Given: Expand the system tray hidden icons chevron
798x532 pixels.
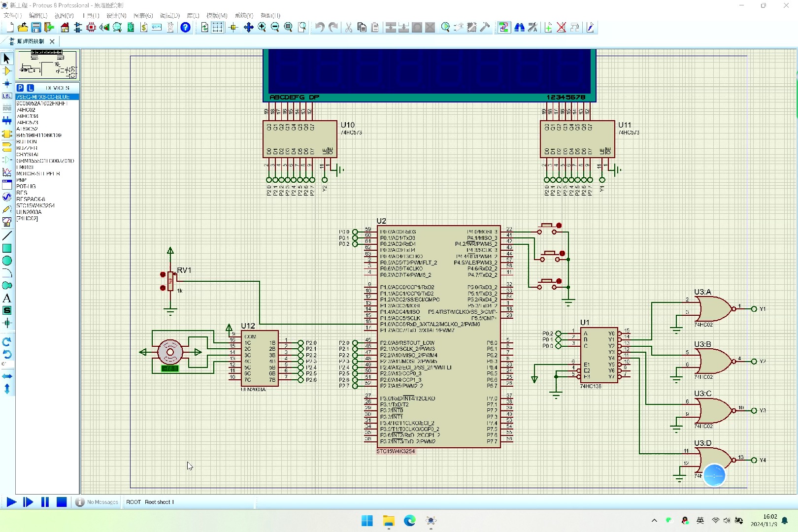Looking at the screenshot, I should [x=654, y=521].
